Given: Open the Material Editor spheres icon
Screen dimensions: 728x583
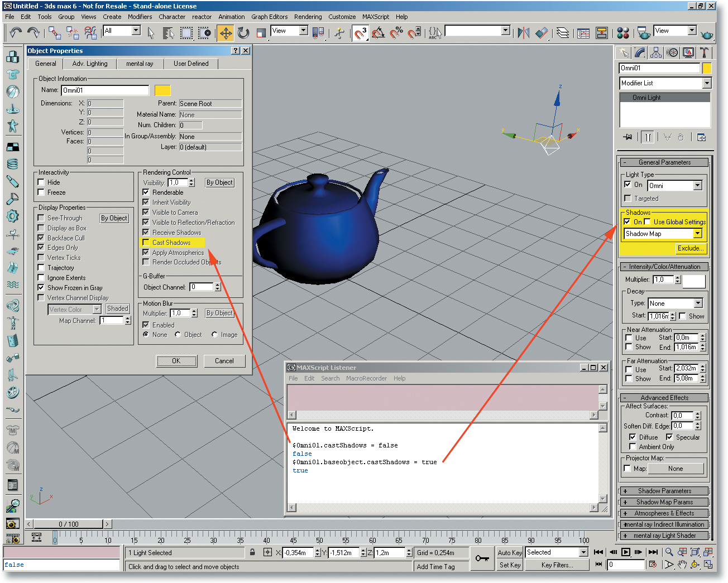Looking at the screenshot, I should tap(623, 33).
